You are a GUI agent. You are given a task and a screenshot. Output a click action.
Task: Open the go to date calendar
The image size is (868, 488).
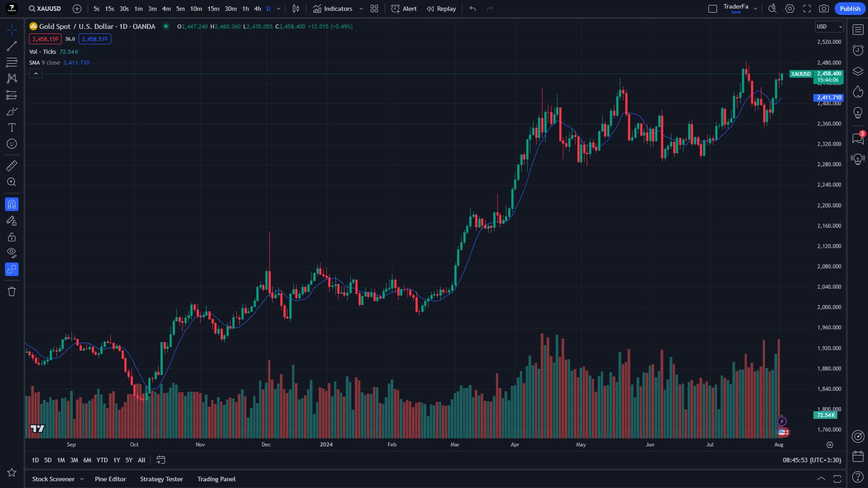pos(161,460)
